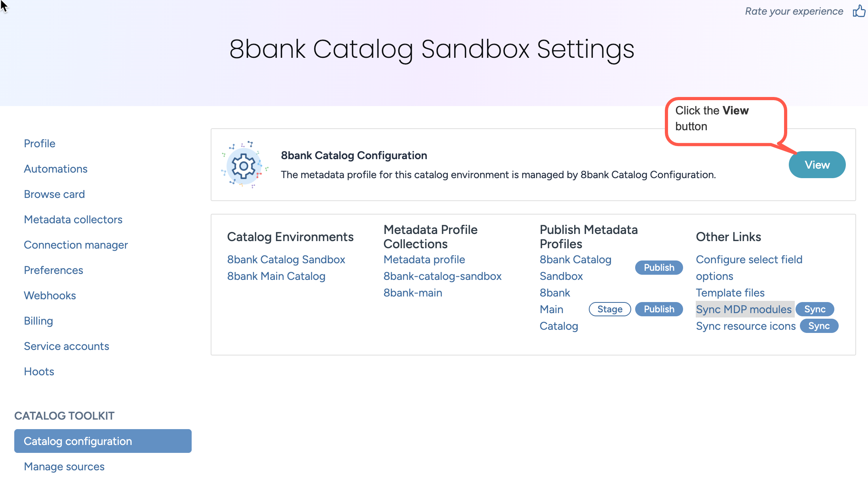
Task: Open the Billing page
Action: [38, 320]
